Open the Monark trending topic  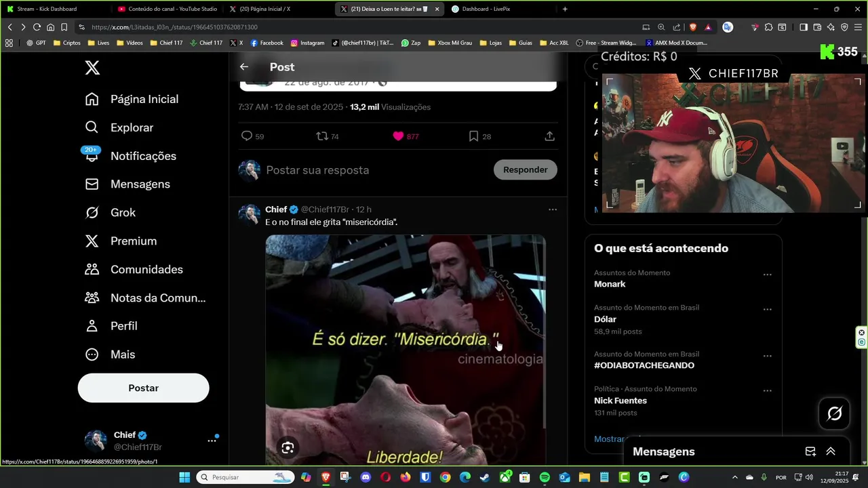coord(610,284)
